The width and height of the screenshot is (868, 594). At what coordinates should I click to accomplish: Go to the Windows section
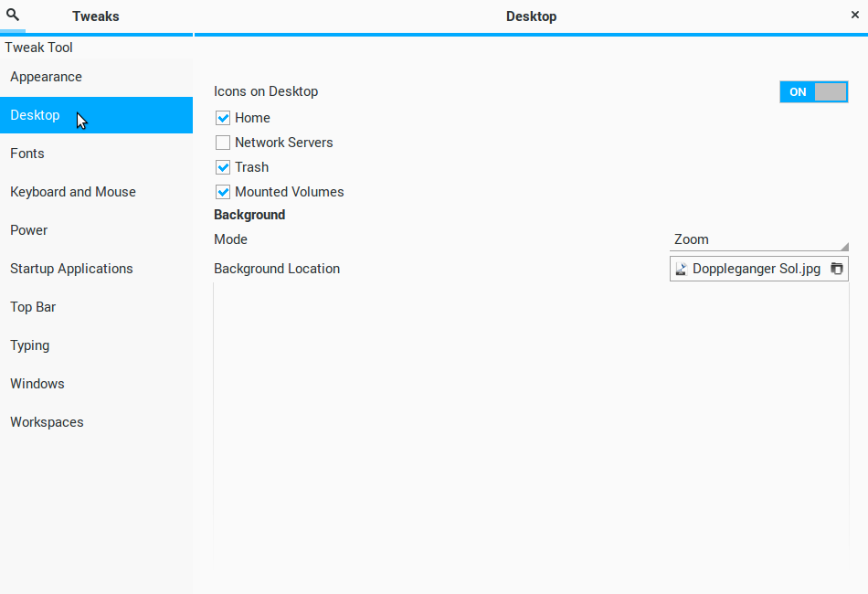tap(37, 384)
